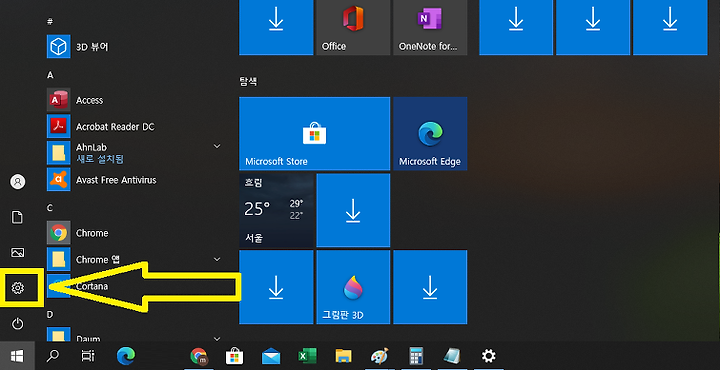720x370 pixels.
Task: Open the 그림판 3D tile
Action: click(353, 287)
